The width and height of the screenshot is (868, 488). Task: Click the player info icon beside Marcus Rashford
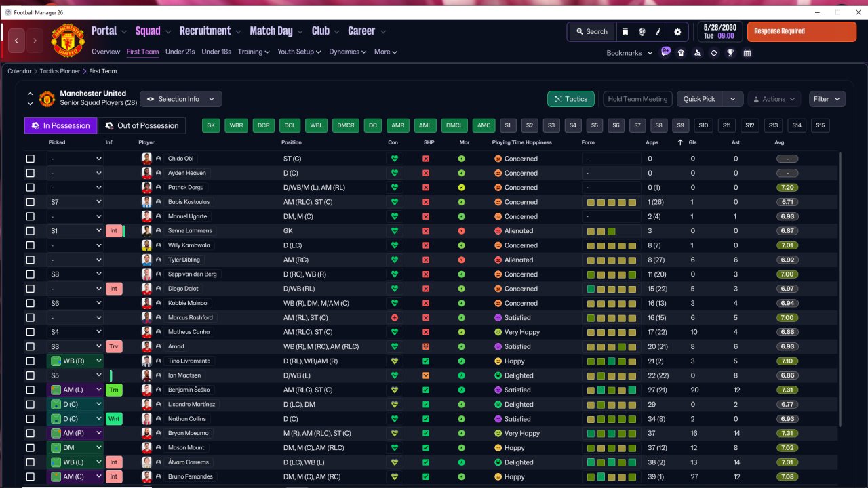[x=159, y=318]
